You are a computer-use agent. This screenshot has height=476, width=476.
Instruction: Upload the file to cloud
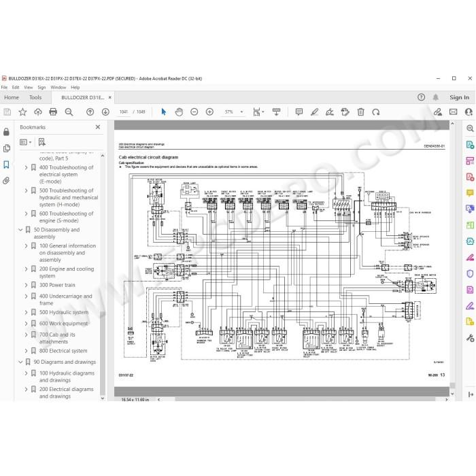point(38,112)
